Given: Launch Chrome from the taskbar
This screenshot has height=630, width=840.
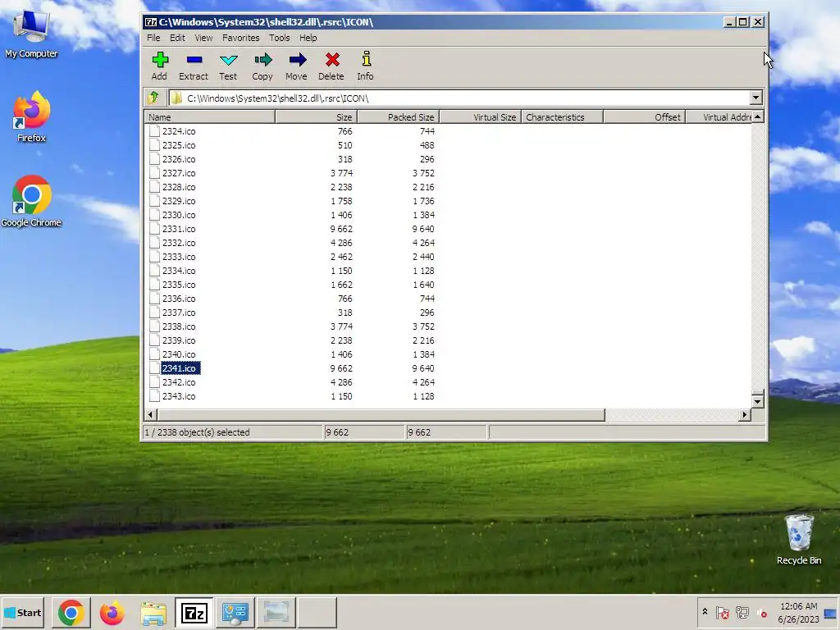Looking at the screenshot, I should click(71, 612).
